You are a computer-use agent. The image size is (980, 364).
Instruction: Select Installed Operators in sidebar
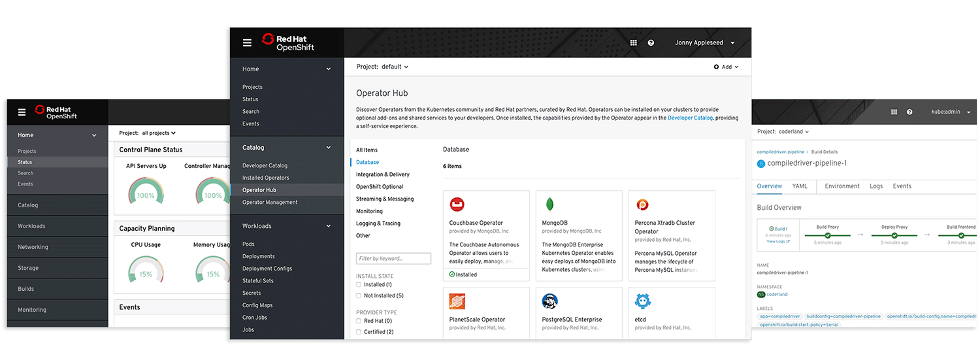click(265, 178)
